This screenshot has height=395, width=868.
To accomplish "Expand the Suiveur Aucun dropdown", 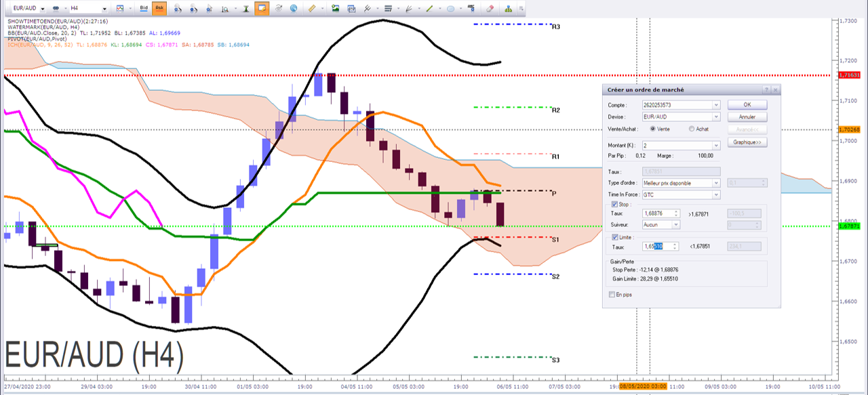I will tap(661, 224).
